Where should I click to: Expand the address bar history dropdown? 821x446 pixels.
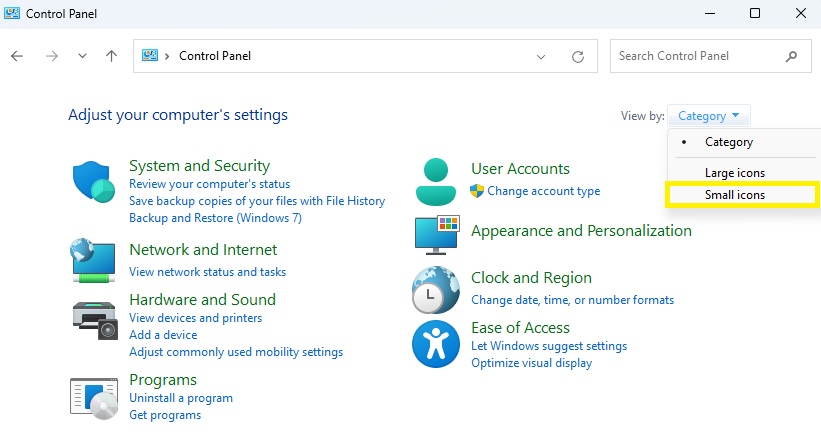[x=541, y=57]
